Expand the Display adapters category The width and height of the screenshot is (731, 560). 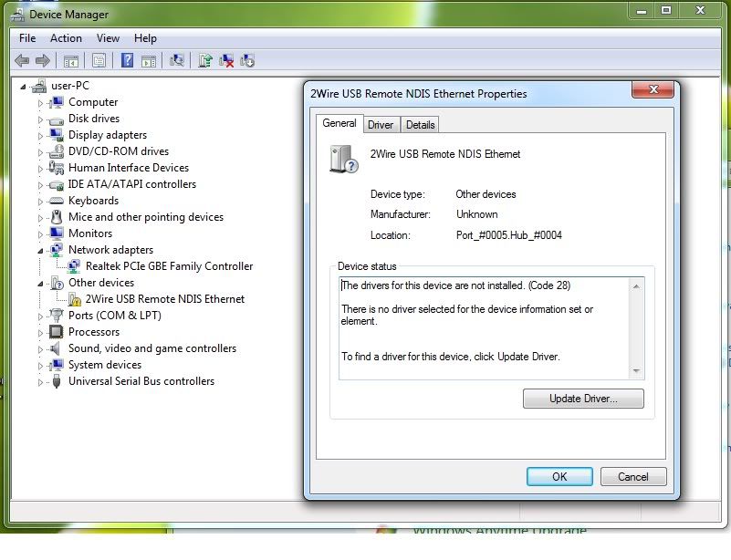pos(40,136)
